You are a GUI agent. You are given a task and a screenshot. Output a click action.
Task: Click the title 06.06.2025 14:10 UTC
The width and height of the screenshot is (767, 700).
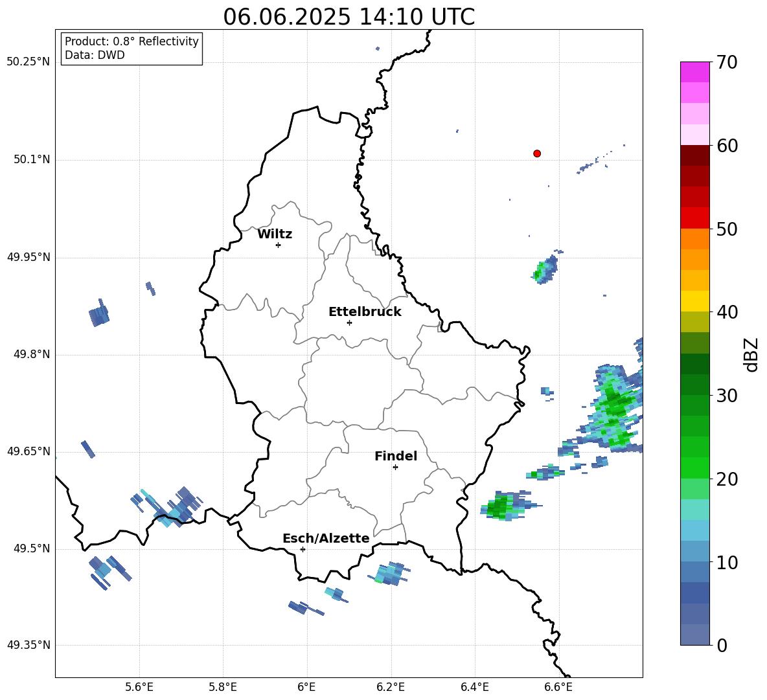click(x=349, y=17)
